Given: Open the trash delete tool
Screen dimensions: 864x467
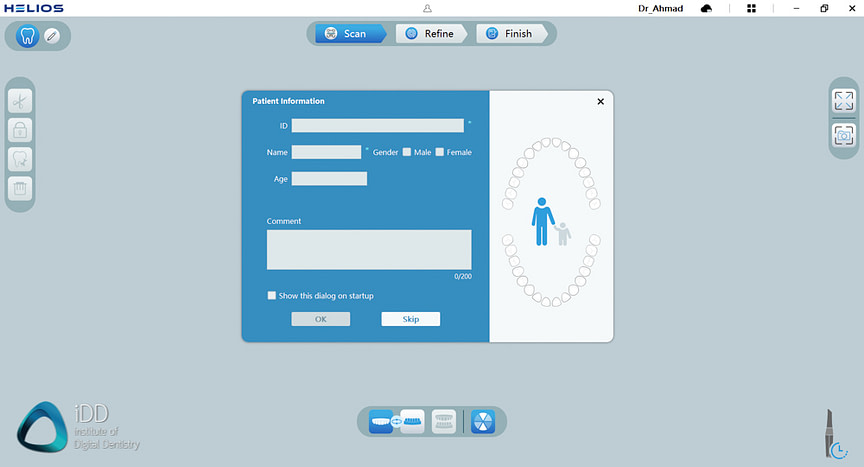Looking at the screenshot, I should pyautogui.click(x=20, y=187).
